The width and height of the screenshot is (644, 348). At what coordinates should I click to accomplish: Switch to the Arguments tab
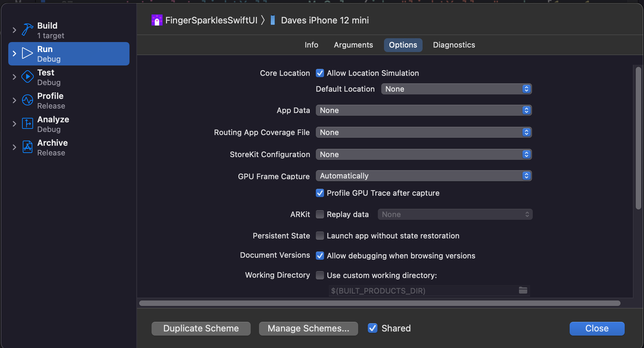pyautogui.click(x=353, y=45)
